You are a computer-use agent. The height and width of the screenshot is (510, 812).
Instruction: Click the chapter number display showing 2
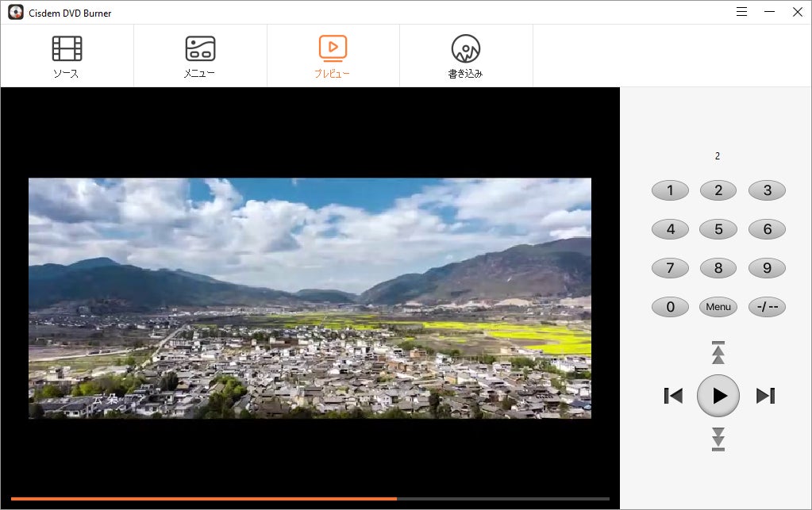pos(718,156)
